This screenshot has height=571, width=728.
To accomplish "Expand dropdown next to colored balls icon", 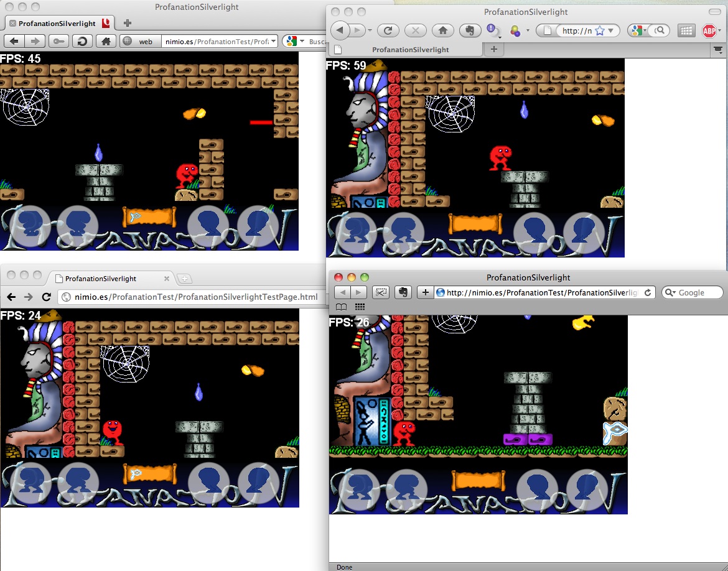I will 528,31.
